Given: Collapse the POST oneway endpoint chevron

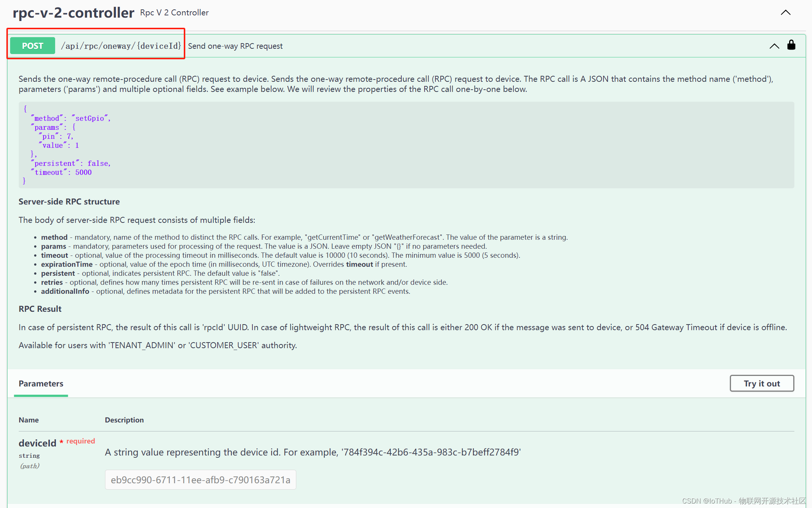Looking at the screenshot, I should click(774, 46).
